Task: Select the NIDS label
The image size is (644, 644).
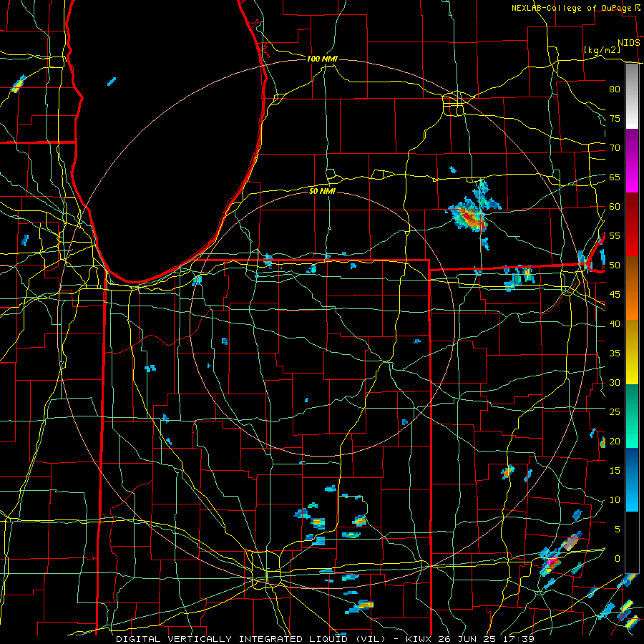Action: click(628, 43)
